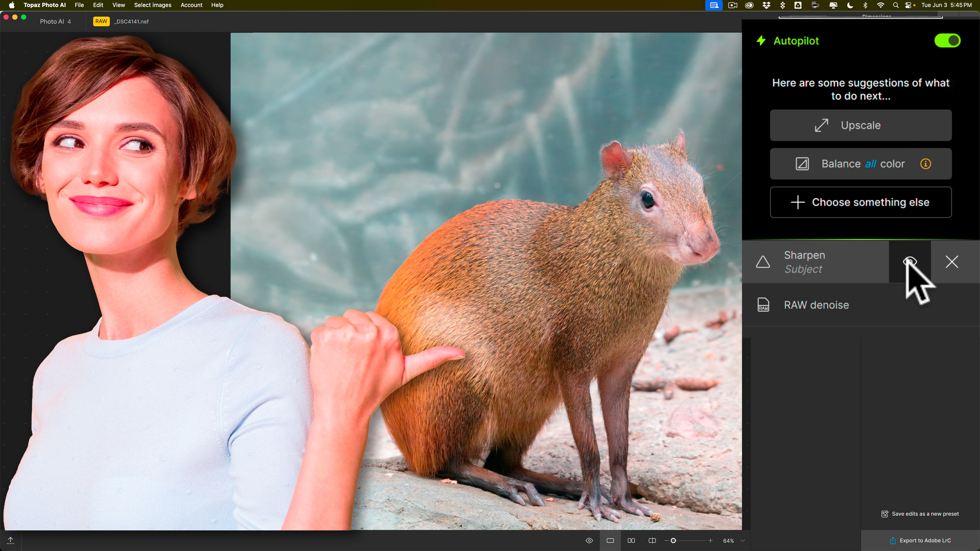Enable split view comparison slider

pos(652,540)
